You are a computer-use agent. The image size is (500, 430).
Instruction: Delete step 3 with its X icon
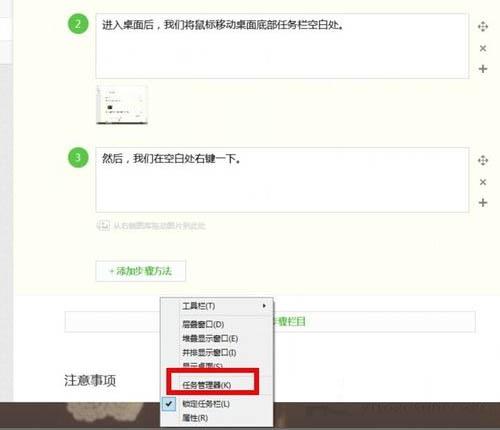tap(483, 182)
